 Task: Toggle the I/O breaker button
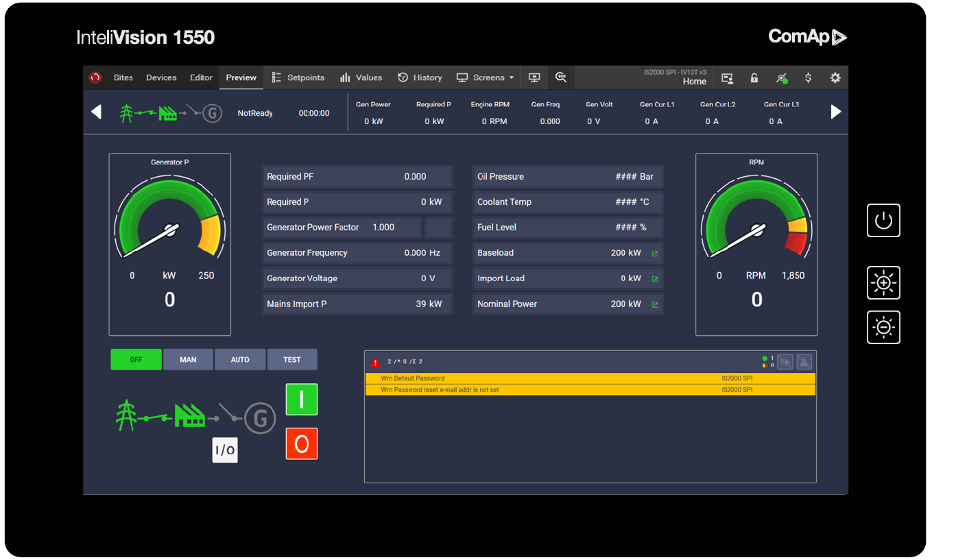pyautogui.click(x=225, y=450)
